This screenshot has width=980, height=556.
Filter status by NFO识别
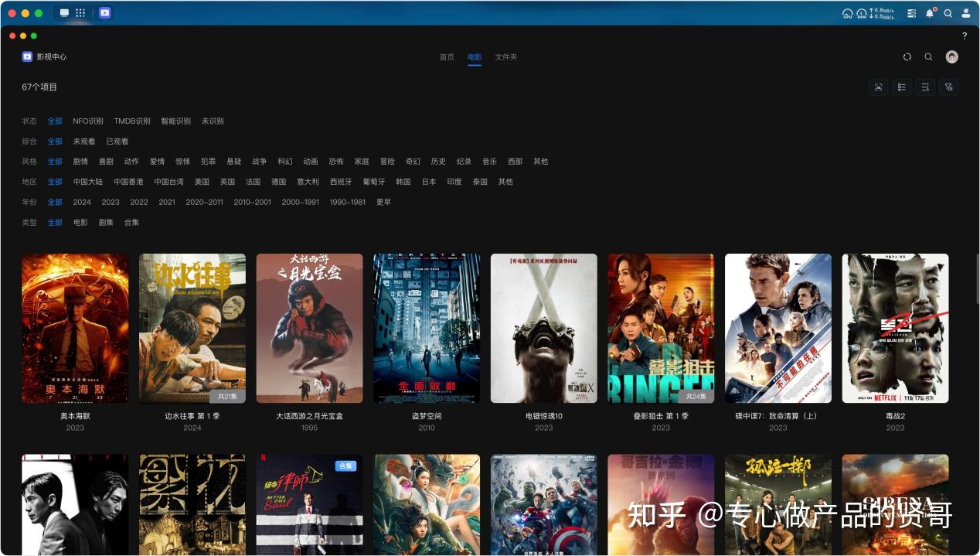88,121
